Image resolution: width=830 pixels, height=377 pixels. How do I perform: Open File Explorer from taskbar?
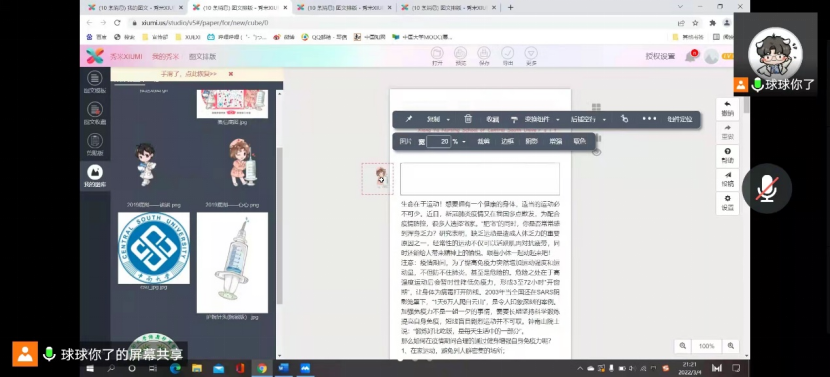point(197,369)
